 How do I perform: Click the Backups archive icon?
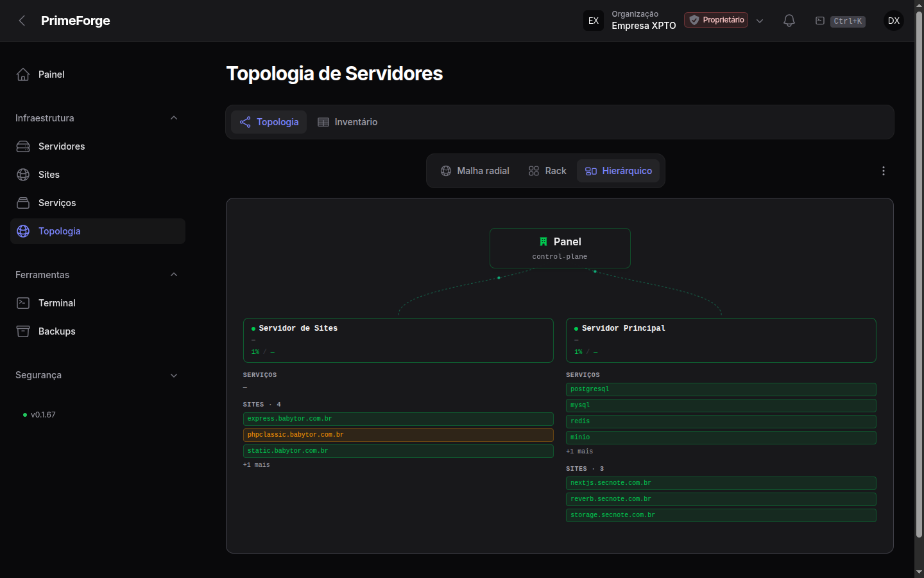click(23, 331)
